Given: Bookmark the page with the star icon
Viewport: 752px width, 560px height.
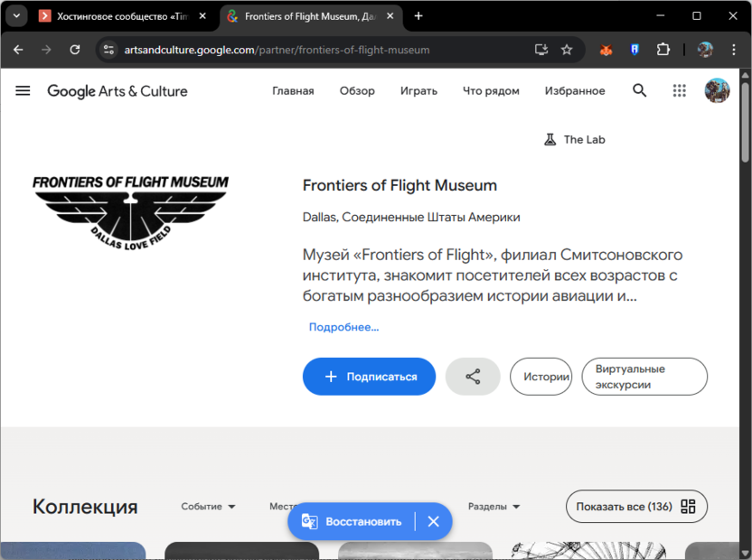Looking at the screenshot, I should (x=567, y=50).
